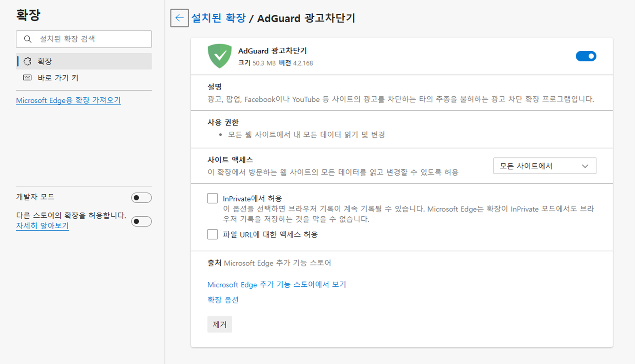
Task: Click the keyboard shortcuts icon
Action: tap(27, 78)
